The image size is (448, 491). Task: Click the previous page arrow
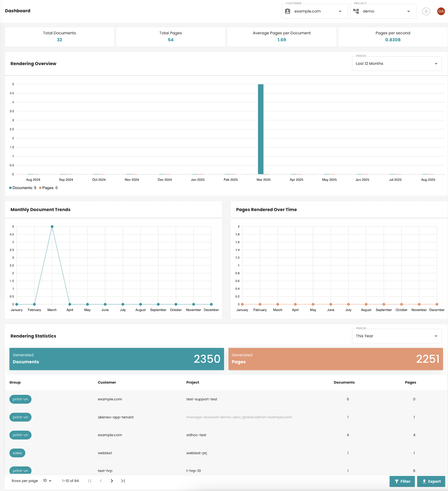[x=101, y=481]
